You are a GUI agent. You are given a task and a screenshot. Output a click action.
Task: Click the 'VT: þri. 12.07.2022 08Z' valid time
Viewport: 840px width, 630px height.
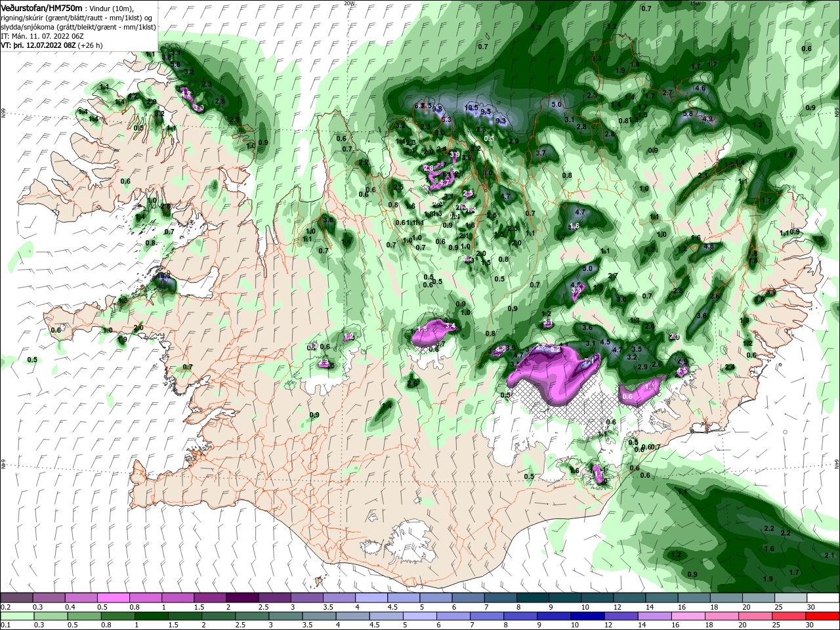click(39, 45)
